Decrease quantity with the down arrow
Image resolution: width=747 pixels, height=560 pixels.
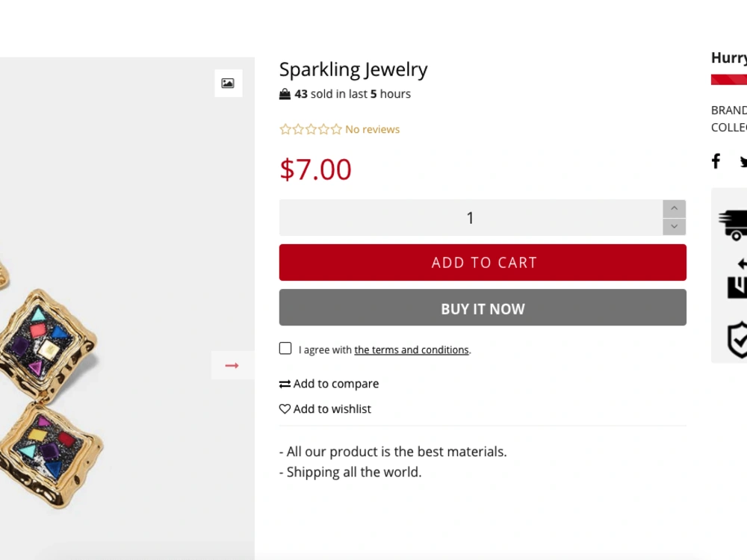click(x=674, y=226)
